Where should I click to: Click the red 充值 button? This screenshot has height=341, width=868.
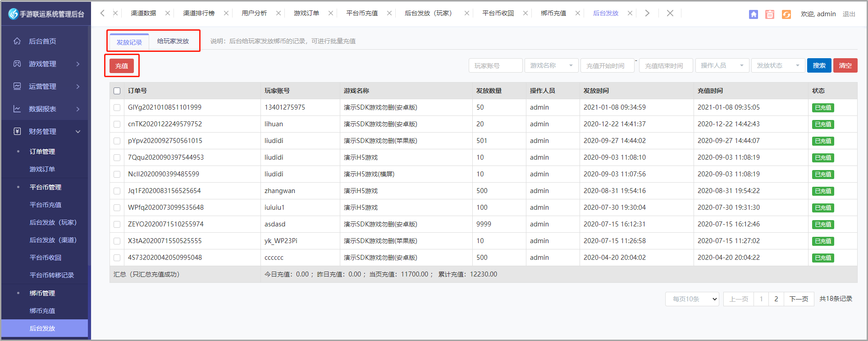[x=122, y=66]
